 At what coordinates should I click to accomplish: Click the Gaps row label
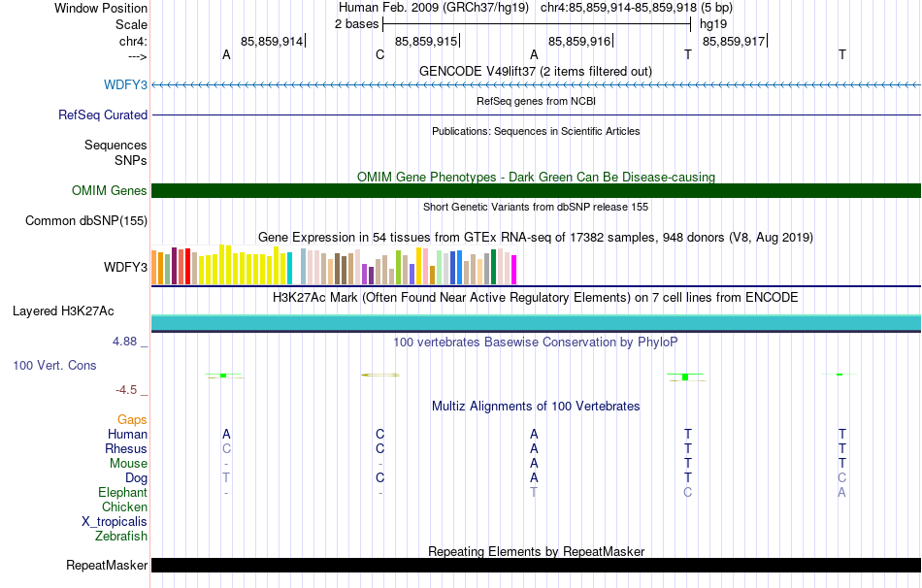pos(132,419)
